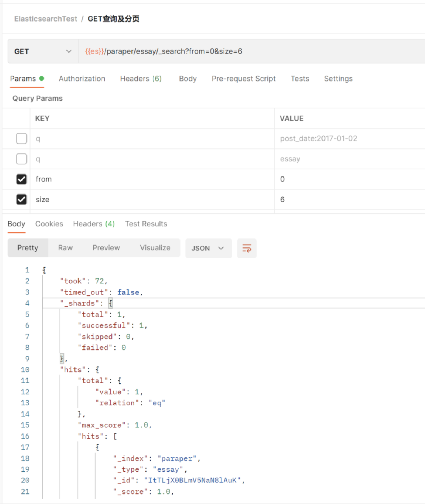Open the GET method dropdown
The image size is (425, 504).
[x=43, y=52]
